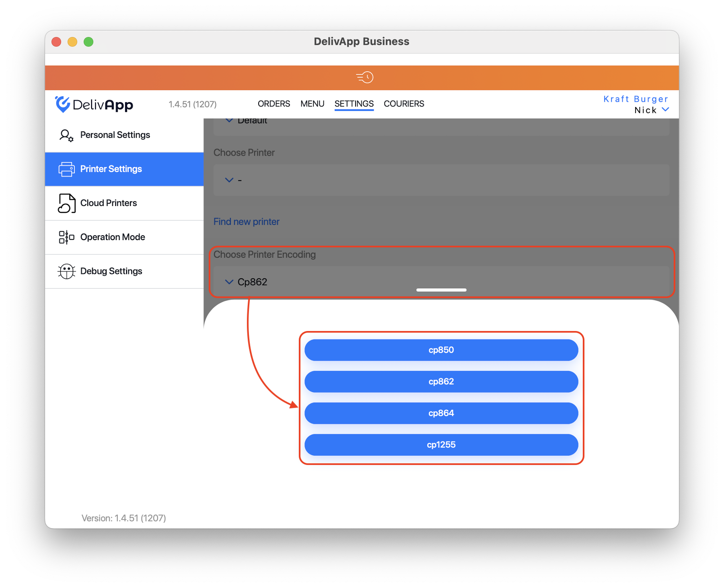Go to Operation Mode settings
The width and height of the screenshot is (724, 588).
click(x=124, y=237)
